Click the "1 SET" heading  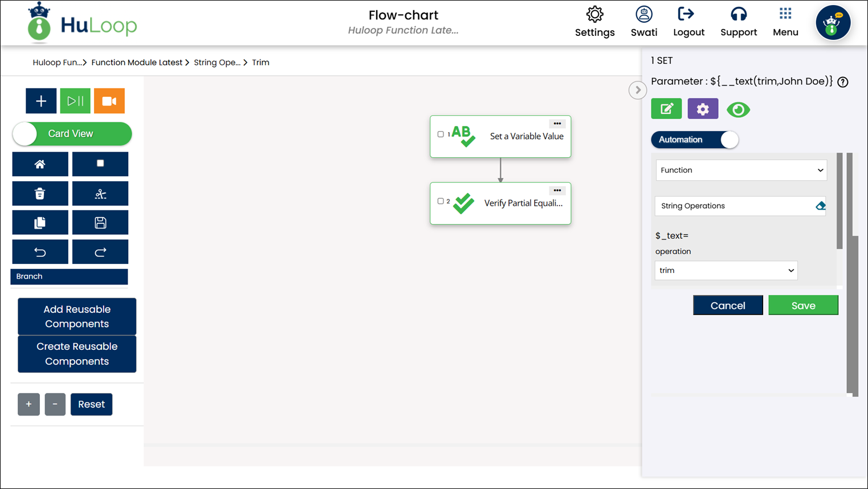pyautogui.click(x=662, y=60)
